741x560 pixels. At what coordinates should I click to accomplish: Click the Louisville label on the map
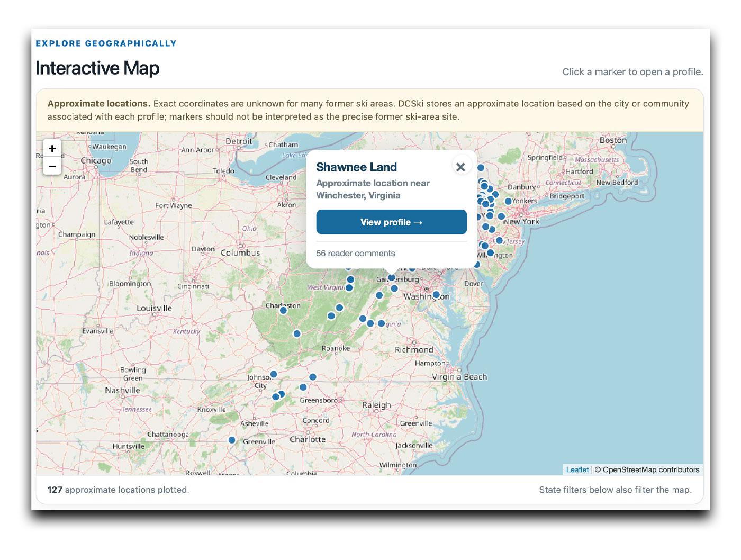pos(154,308)
